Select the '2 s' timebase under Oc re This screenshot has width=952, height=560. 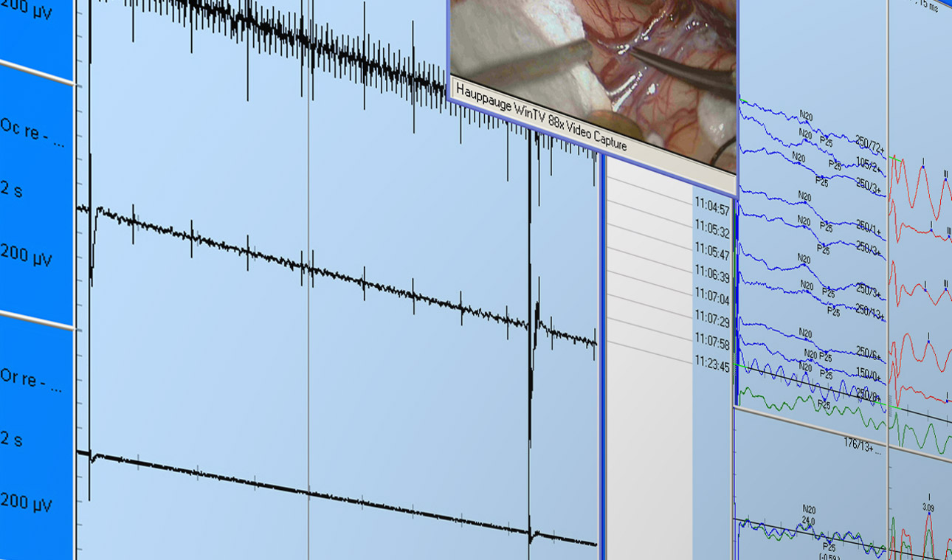tap(12, 190)
